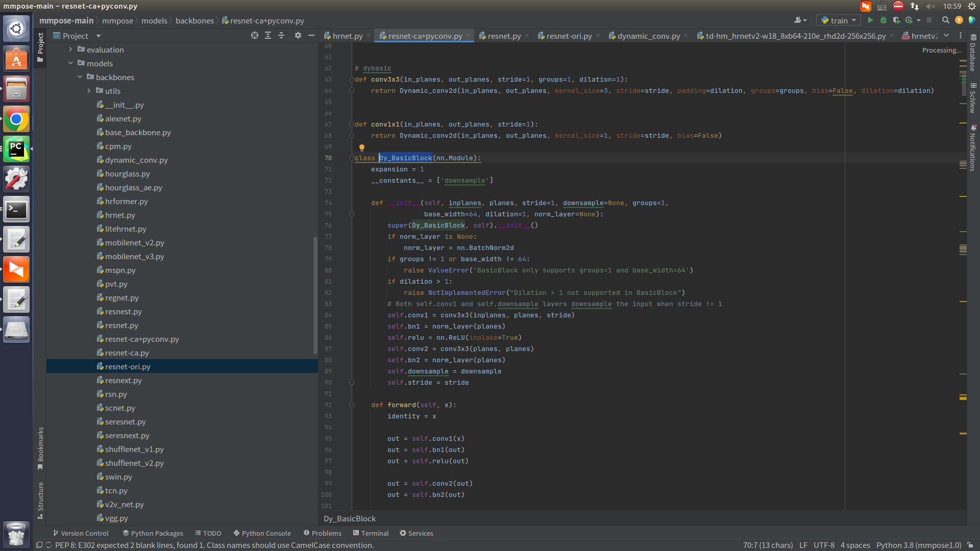Switch to the resnet.py tab

[x=504, y=36]
